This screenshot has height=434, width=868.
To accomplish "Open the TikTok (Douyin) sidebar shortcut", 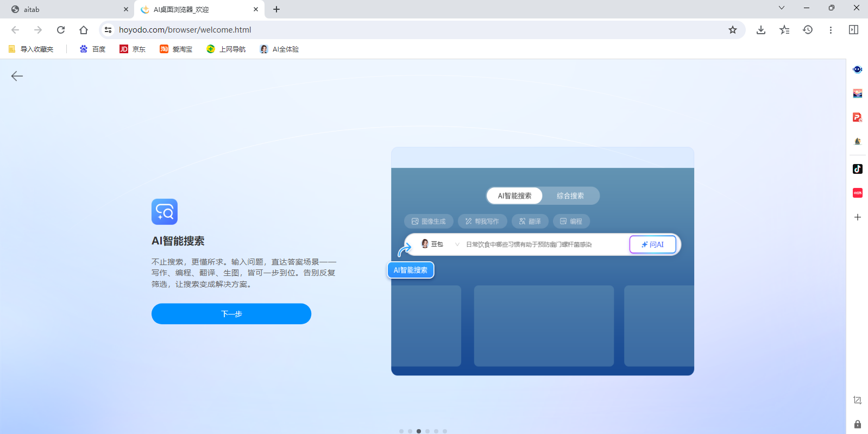I will point(857,169).
